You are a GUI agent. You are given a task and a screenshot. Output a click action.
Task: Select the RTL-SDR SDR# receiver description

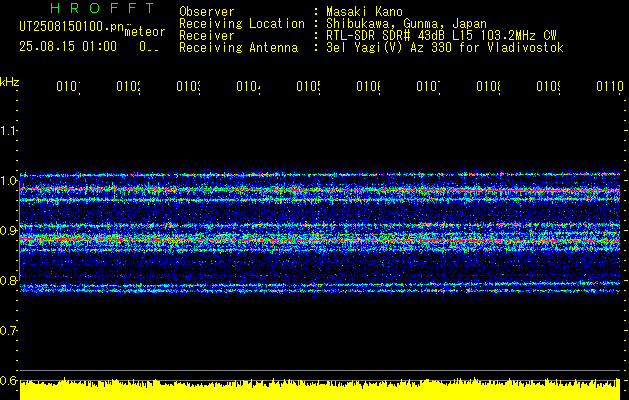[x=441, y=36]
